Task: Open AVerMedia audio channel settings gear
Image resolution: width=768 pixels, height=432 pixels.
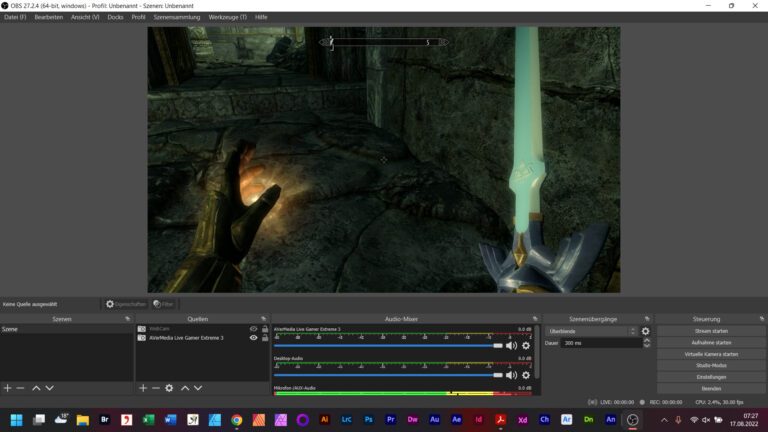Action: click(x=526, y=346)
